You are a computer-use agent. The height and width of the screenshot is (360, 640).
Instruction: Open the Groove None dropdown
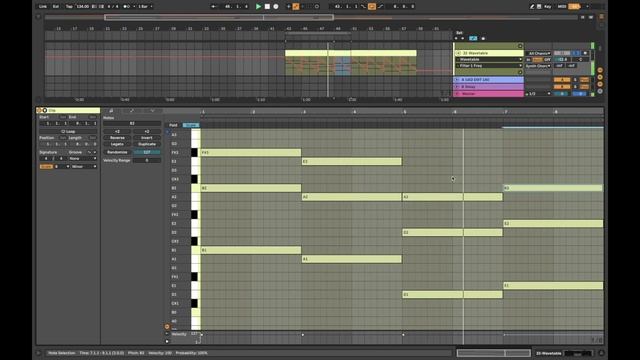click(x=83, y=158)
